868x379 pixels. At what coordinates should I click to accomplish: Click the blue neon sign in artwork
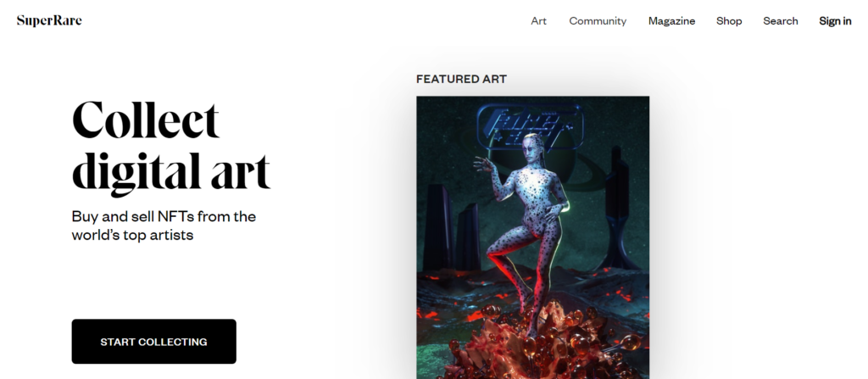530,125
